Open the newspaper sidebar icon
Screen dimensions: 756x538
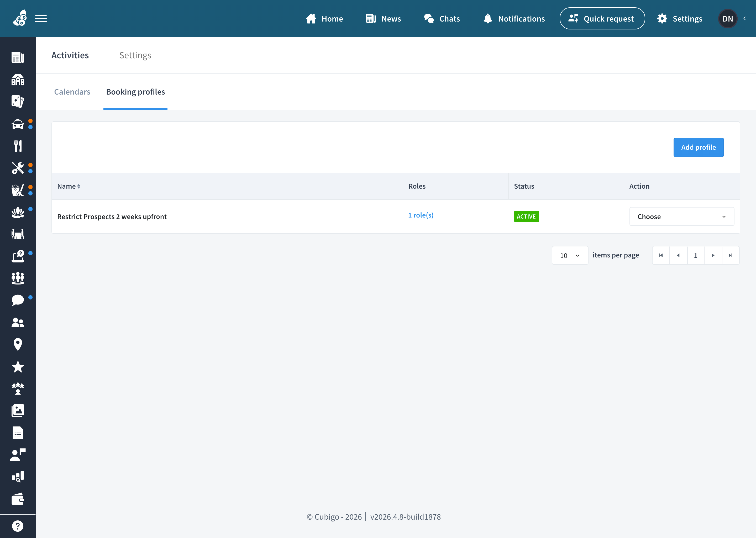pos(18,58)
